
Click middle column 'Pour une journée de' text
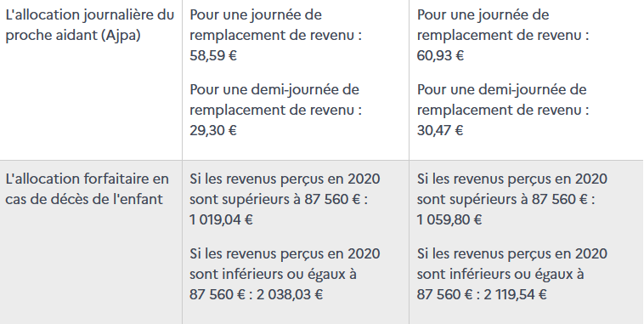[x=256, y=15]
